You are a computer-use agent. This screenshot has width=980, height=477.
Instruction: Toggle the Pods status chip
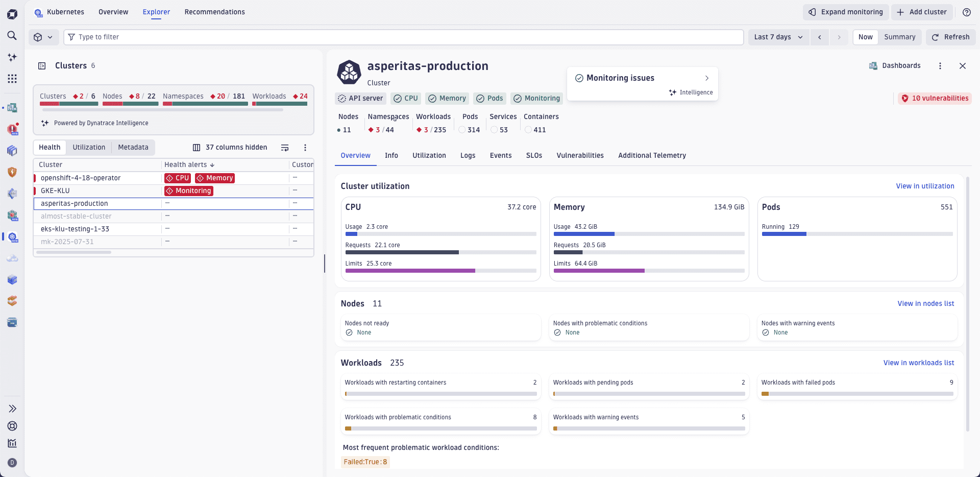pyautogui.click(x=489, y=98)
